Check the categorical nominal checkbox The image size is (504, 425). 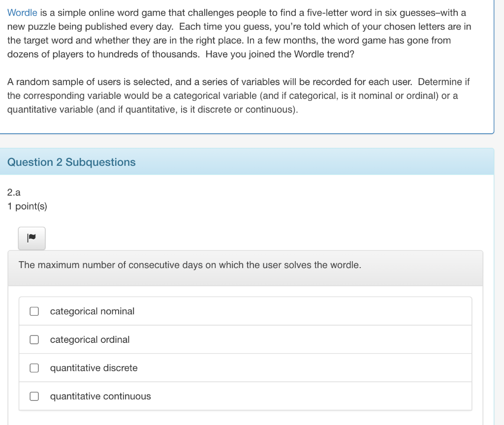[x=34, y=311]
